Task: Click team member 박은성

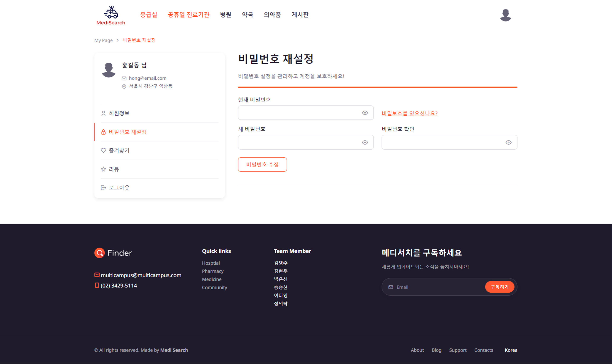Action: [x=281, y=279]
